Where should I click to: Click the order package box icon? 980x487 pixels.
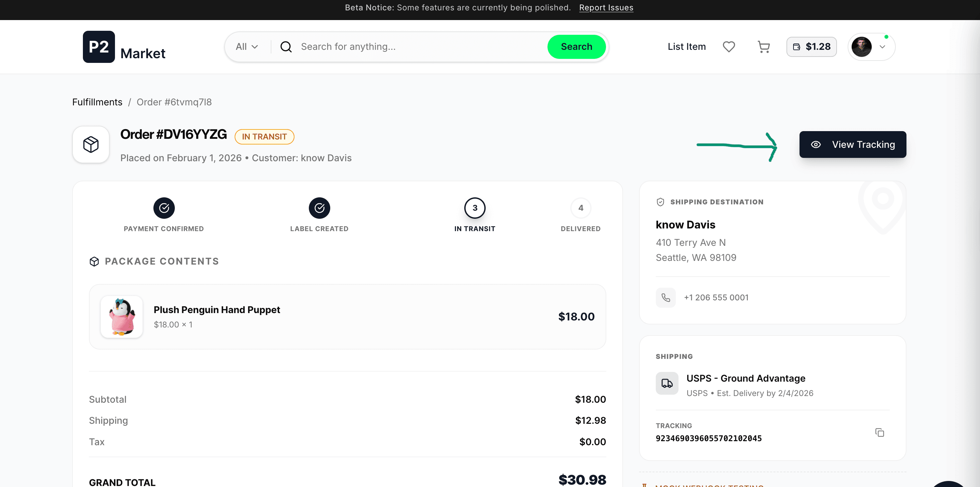click(91, 144)
